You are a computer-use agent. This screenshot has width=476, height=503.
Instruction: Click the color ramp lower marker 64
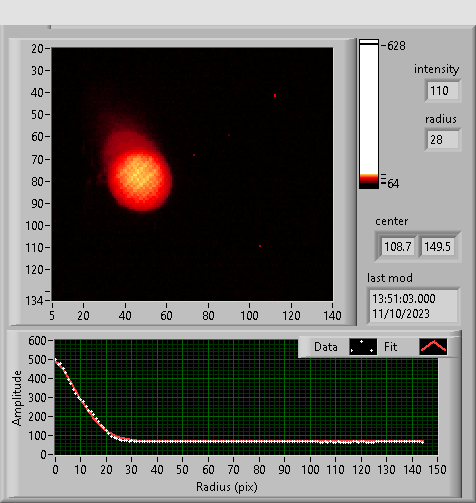393,184
